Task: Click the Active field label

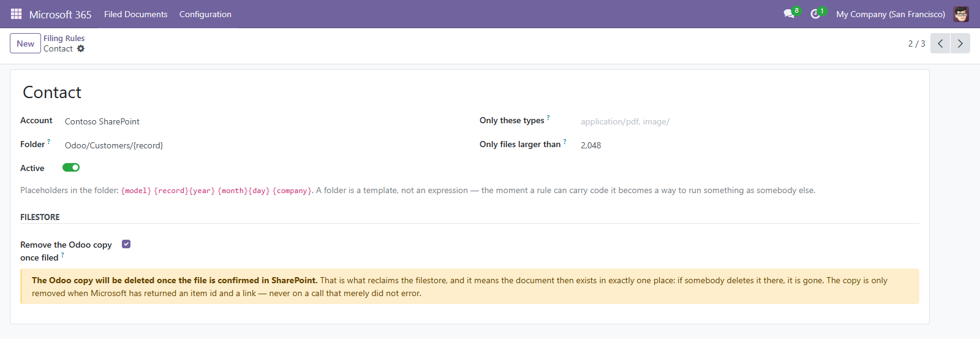Action: [32, 168]
